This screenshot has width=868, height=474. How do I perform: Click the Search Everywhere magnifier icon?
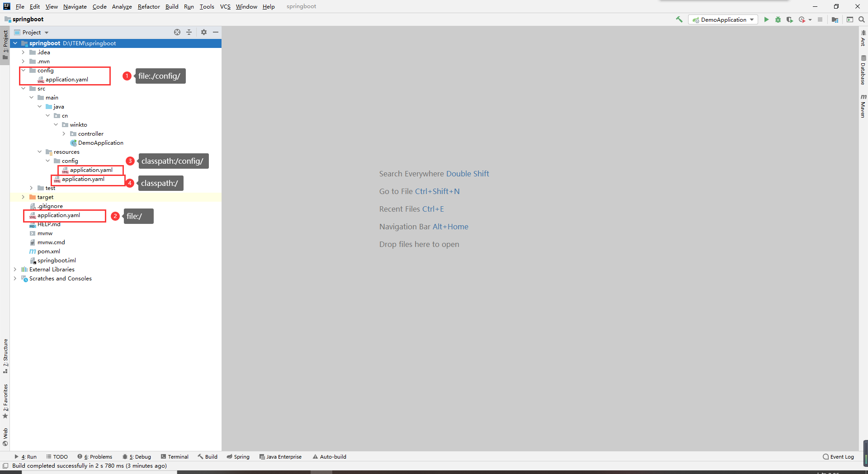pyautogui.click(x=862, y=19)
